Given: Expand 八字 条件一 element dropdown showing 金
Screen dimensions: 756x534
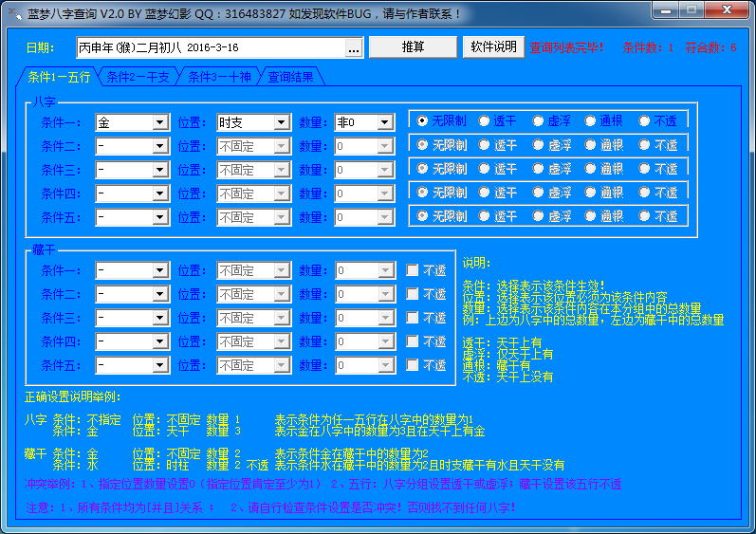Looking at the screenshot, I should click(160, 122).
